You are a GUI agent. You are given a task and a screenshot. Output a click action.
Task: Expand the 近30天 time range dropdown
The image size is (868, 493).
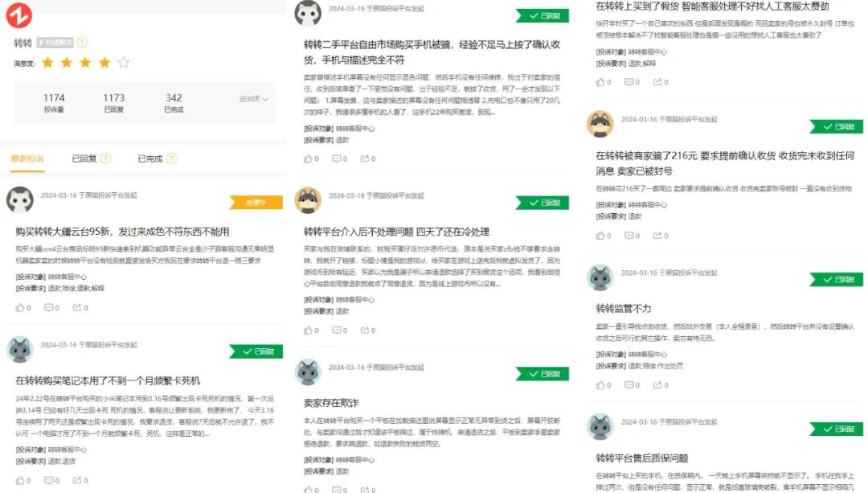253,99
